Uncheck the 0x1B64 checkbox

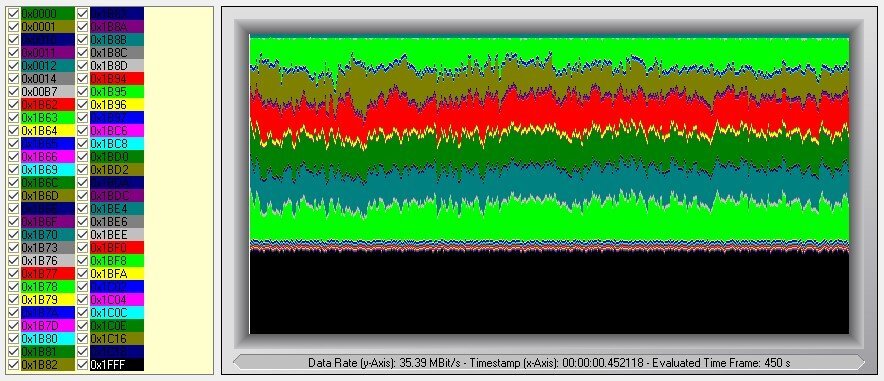[x=14, y=130]
